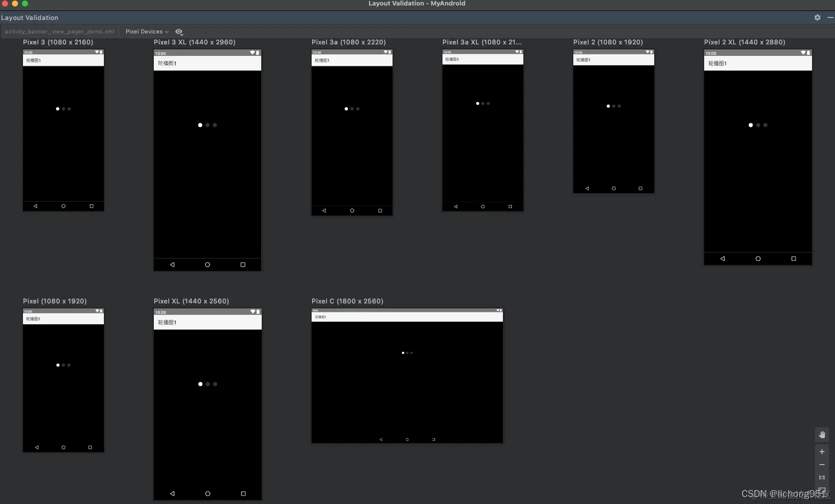Click home circle in Pixel 3a preview
Image resolution: width=835 pixels, height=504 pixels.
click(352, 211)
